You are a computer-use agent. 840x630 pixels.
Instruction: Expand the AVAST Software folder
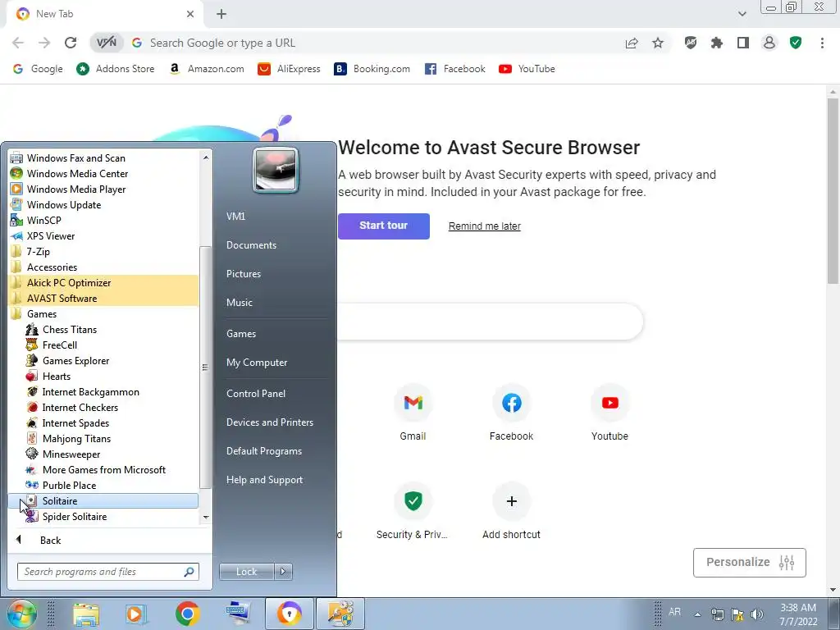point(103,298)
